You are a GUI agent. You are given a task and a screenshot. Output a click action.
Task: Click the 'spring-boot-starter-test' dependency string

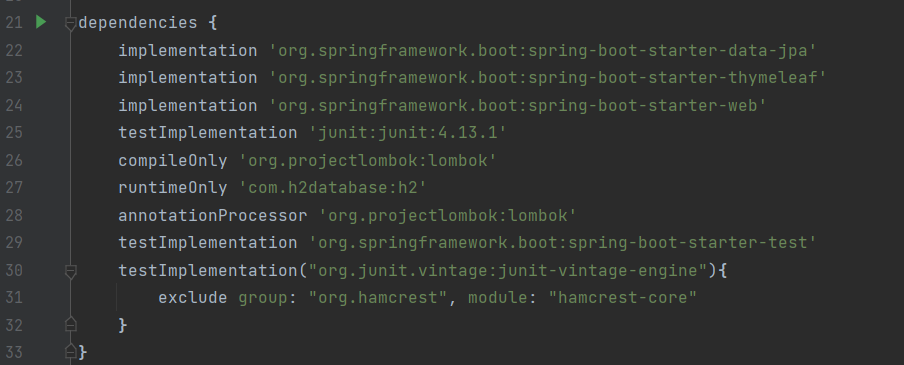[563, 243]
